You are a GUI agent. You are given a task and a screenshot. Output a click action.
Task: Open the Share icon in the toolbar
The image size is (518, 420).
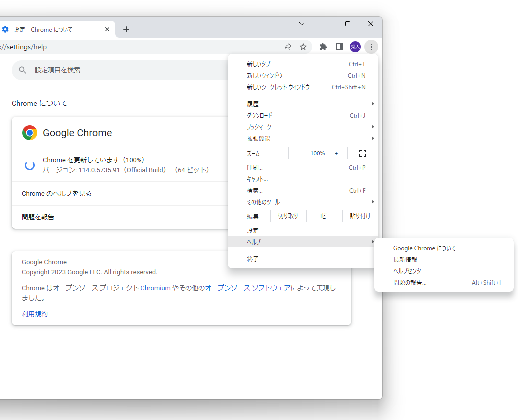pyautogui.click(x=288, y=47)
